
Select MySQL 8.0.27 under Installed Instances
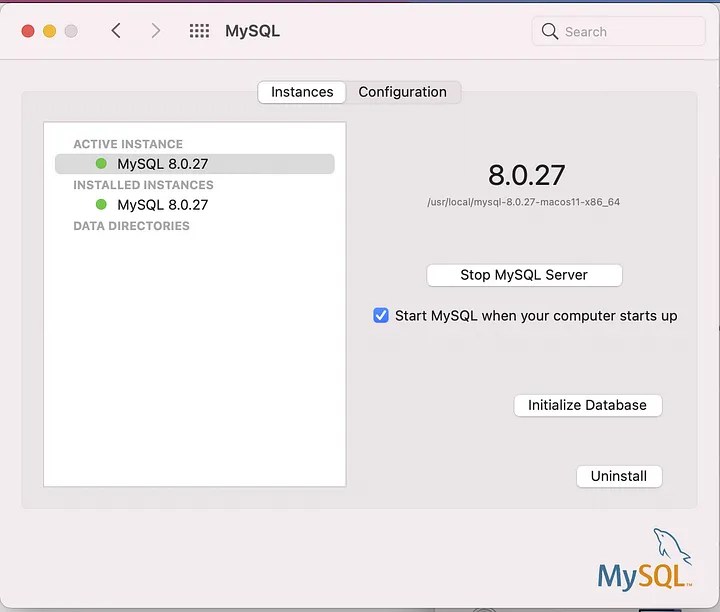pyautogui.click(x=195, y=205)
